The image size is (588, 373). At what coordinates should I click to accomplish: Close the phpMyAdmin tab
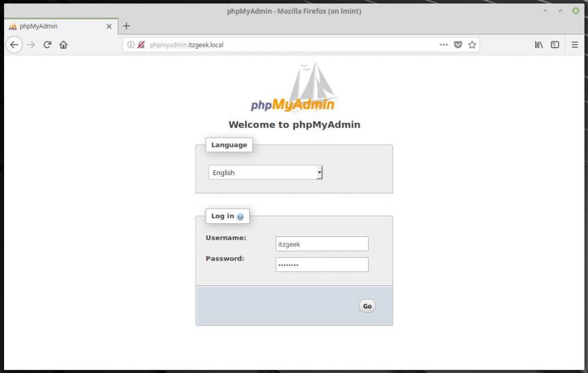109,26
